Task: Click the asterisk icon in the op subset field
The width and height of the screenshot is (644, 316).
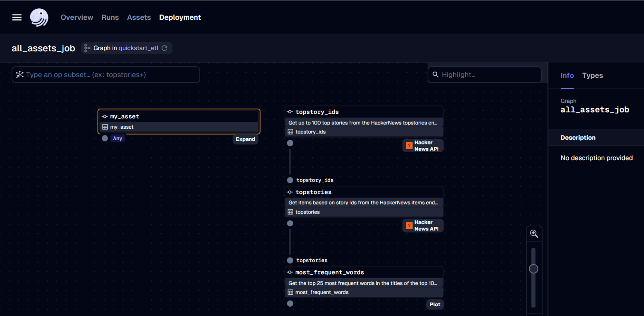Action: 20,74
